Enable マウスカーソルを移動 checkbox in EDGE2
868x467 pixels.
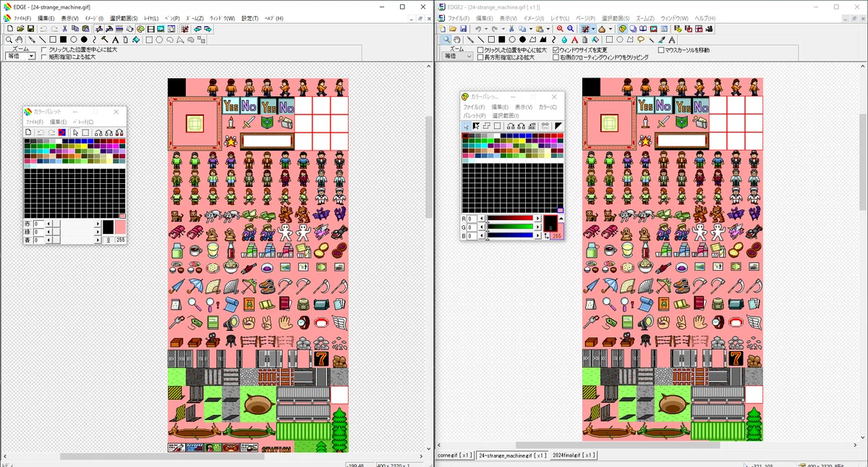tap(661, 50)
